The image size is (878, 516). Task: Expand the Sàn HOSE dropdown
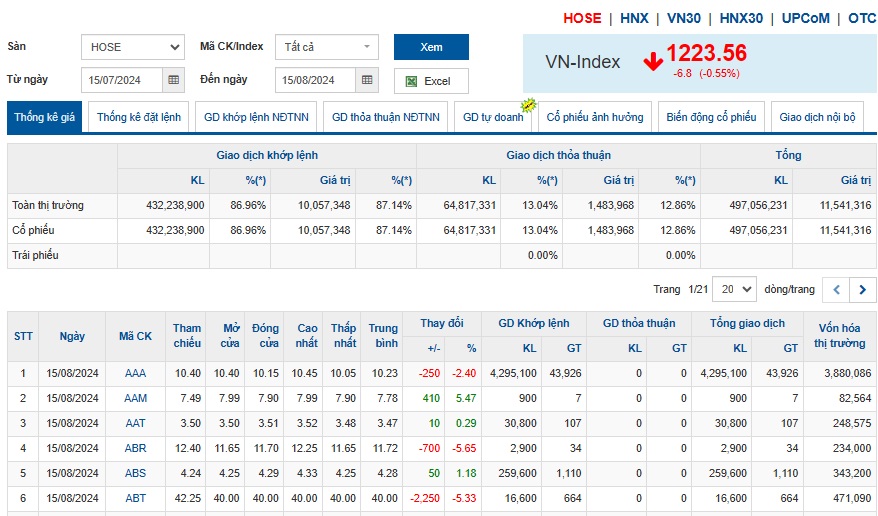133,47
